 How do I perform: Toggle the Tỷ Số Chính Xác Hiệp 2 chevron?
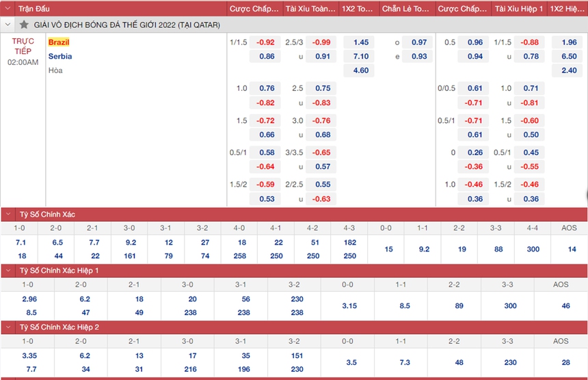[9, 327]
